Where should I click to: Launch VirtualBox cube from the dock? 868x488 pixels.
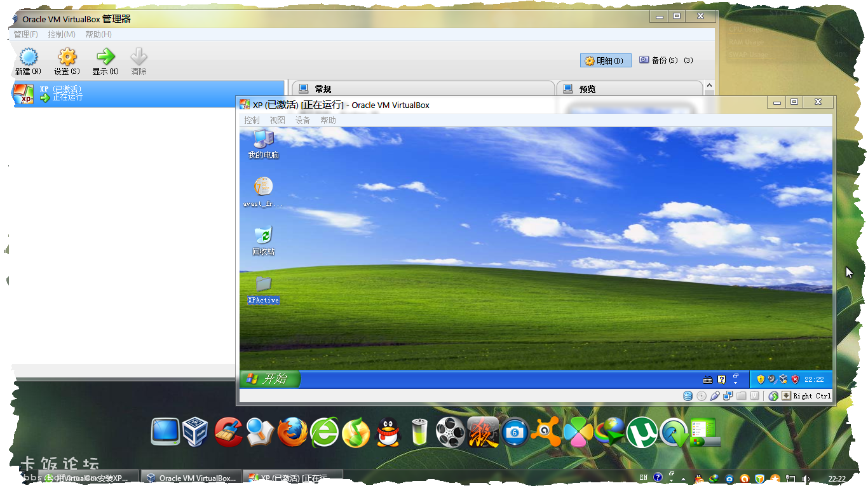[x=196, y=432]
